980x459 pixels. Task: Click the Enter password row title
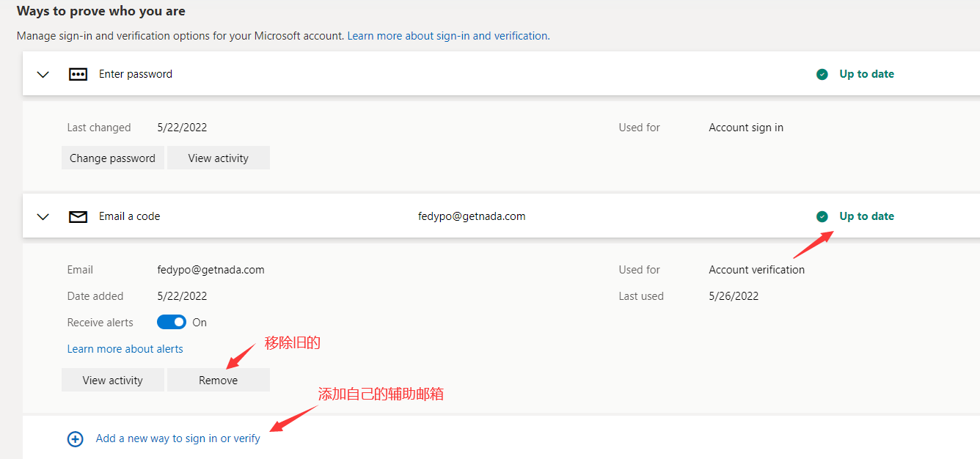(136, 74)
